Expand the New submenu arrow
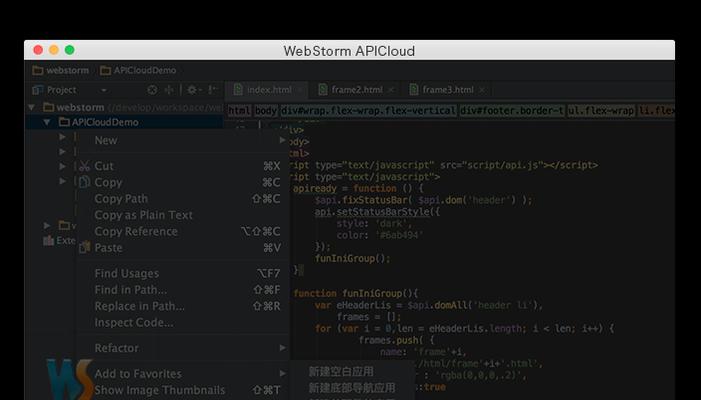The width and height of the screenshot is (701, 400). 283,140
